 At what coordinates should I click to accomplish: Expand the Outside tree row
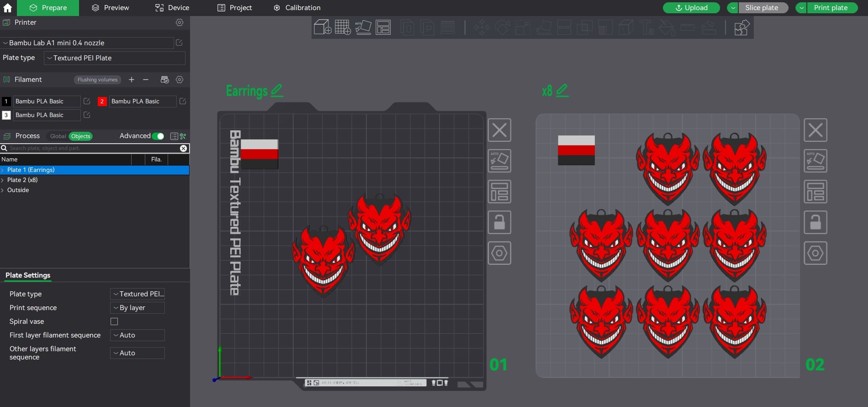pos(3,190)
